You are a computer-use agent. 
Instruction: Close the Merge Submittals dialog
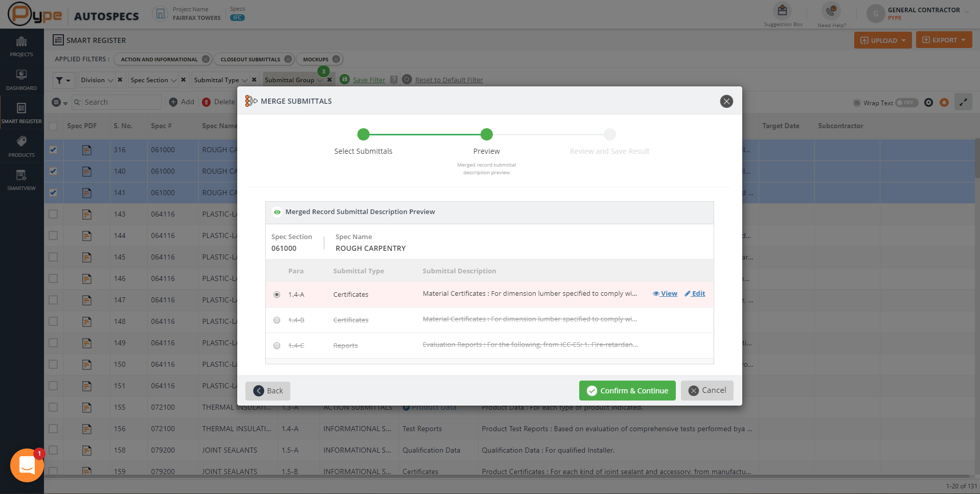726,101
